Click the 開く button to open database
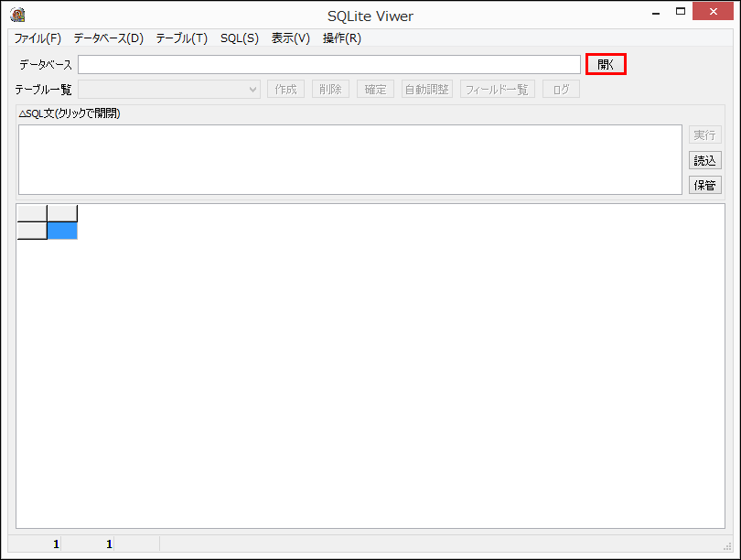 coord(606,64)
